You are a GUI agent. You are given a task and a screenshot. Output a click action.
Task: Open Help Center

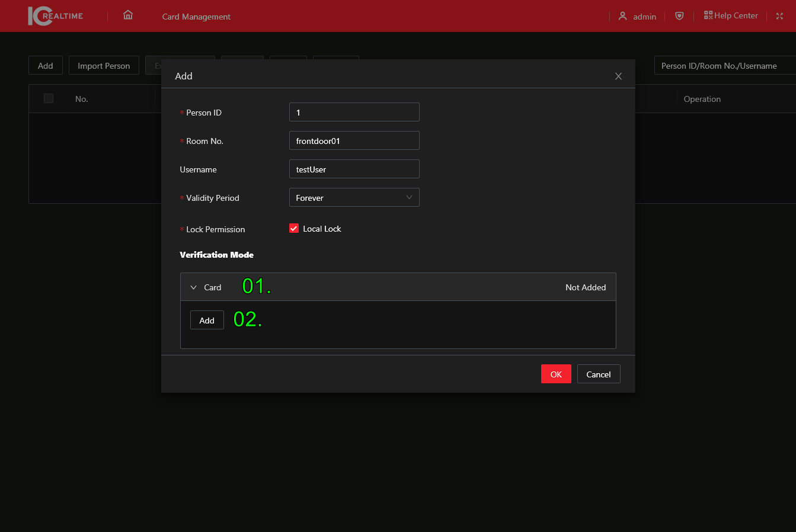(x=731, y=16)
